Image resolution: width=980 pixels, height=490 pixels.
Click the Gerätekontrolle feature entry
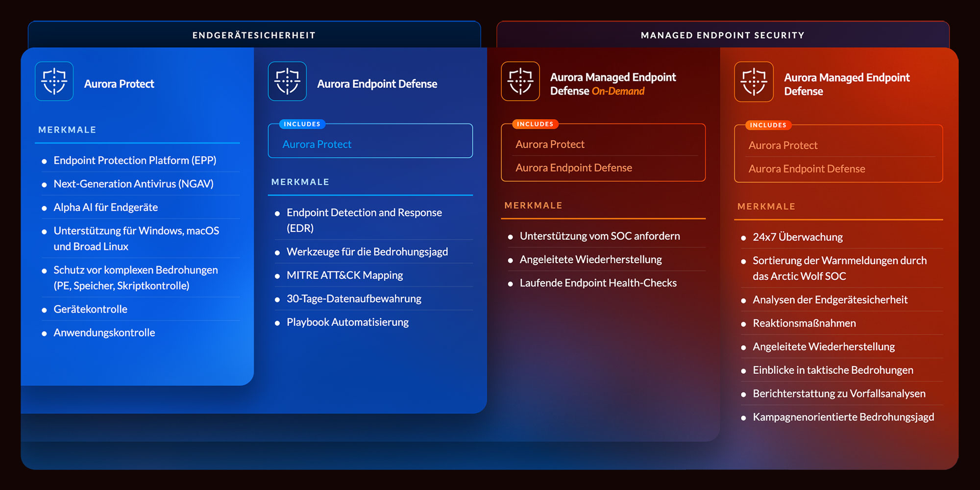pyautogui.click(x=90, y=309)
